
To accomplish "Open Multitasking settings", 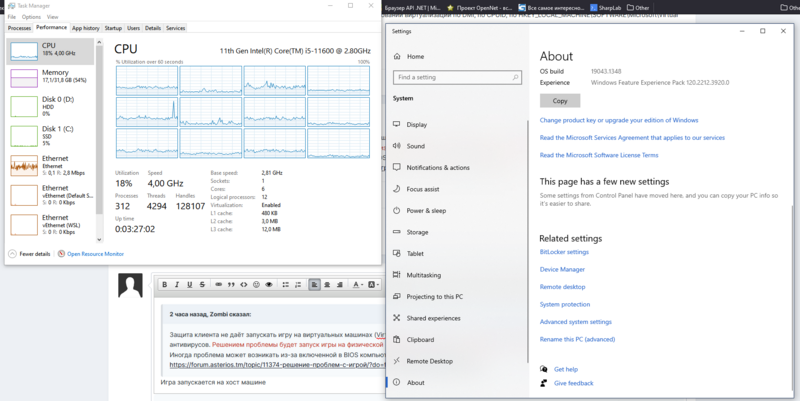I will (x=423, y=275).
